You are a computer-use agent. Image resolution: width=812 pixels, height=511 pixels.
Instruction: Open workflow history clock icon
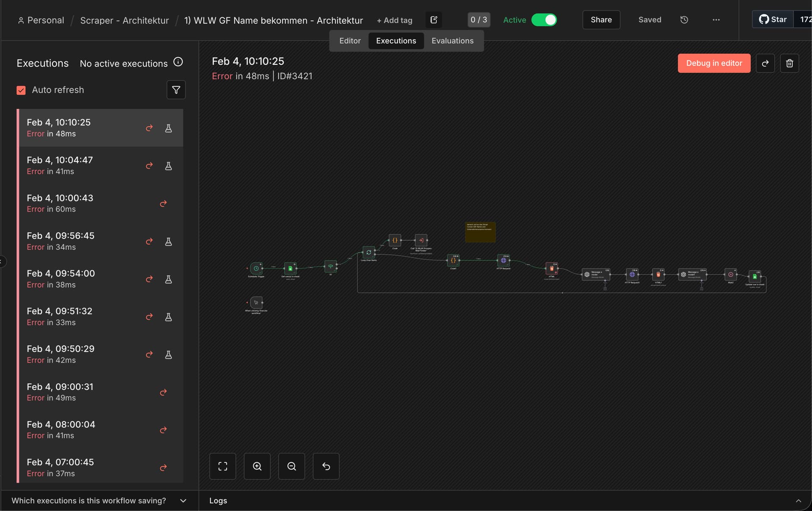pyautogui.click(x=684, y=20)
